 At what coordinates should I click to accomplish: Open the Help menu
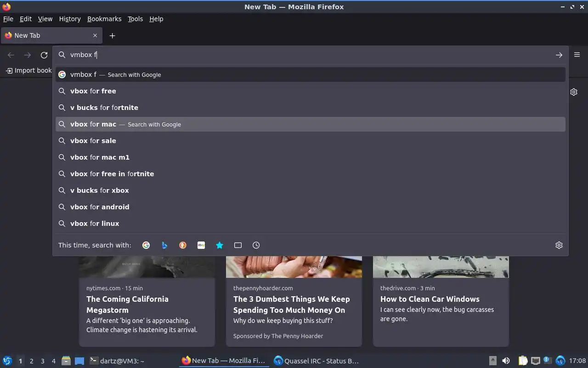tap(156, 19)
